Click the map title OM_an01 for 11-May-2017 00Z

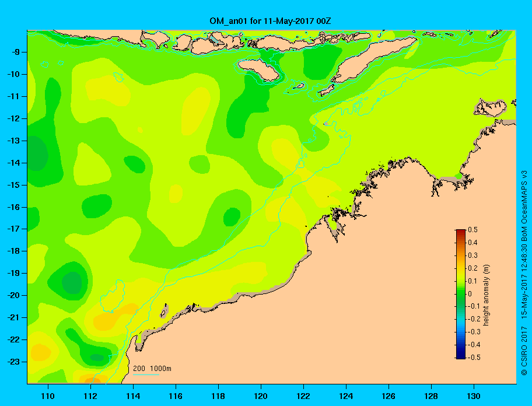270,21
